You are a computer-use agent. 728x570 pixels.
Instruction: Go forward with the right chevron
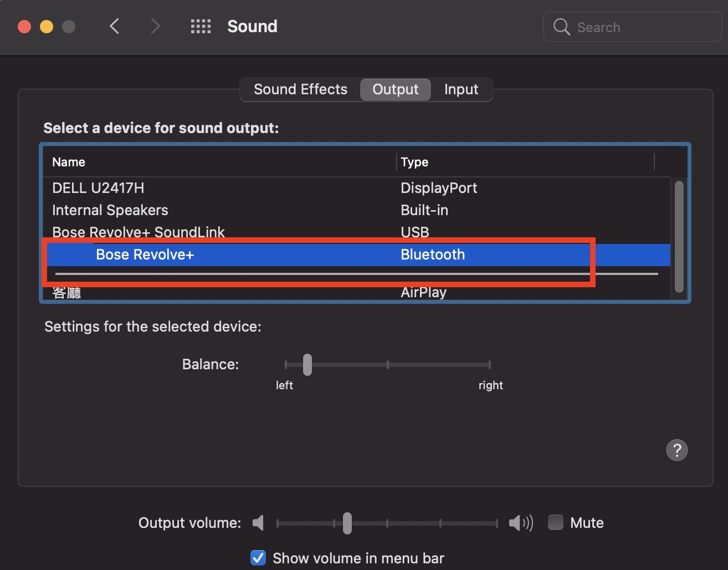[156, 26]
